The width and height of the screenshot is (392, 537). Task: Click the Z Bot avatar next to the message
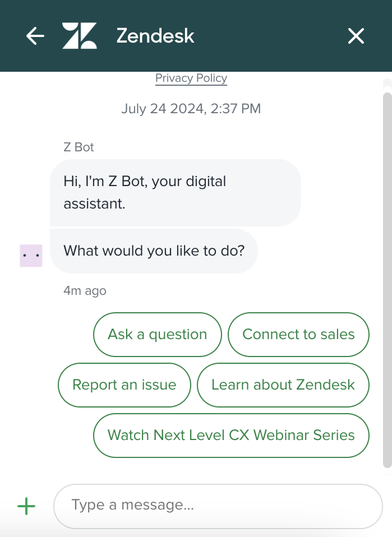click(x=30, y=255)
